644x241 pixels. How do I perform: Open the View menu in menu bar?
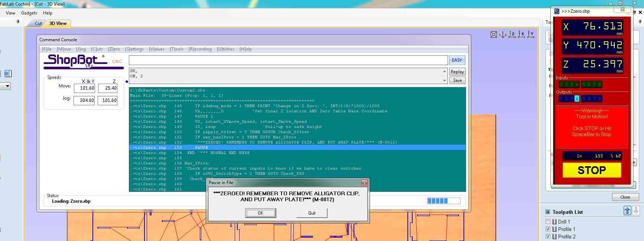pos(10,13)
